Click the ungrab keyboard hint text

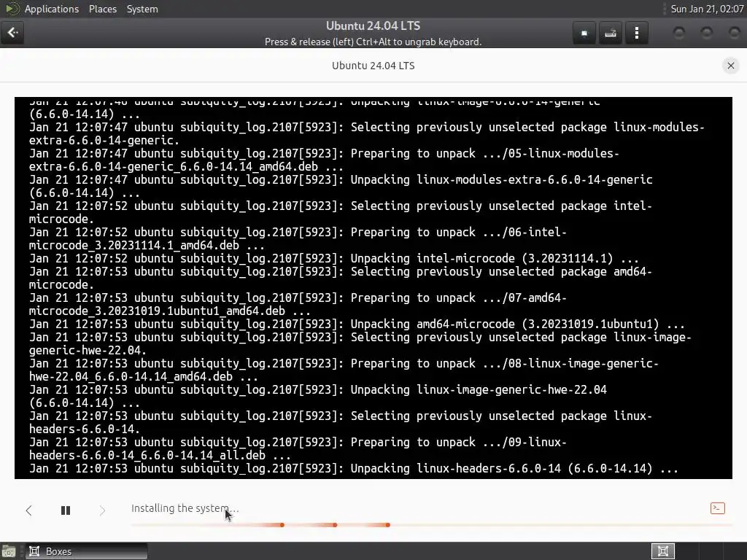click(x=373, y=42)
